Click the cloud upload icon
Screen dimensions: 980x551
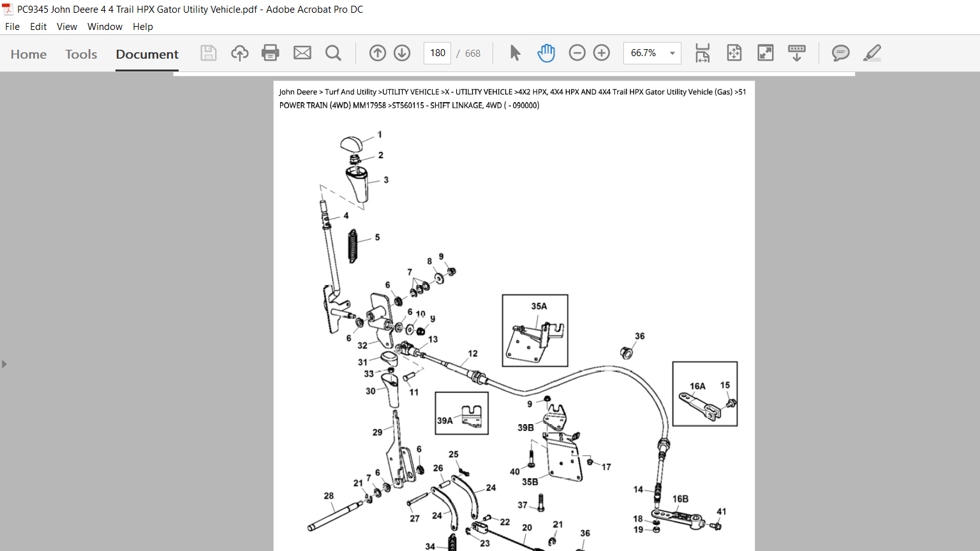[x=240, y=53]
